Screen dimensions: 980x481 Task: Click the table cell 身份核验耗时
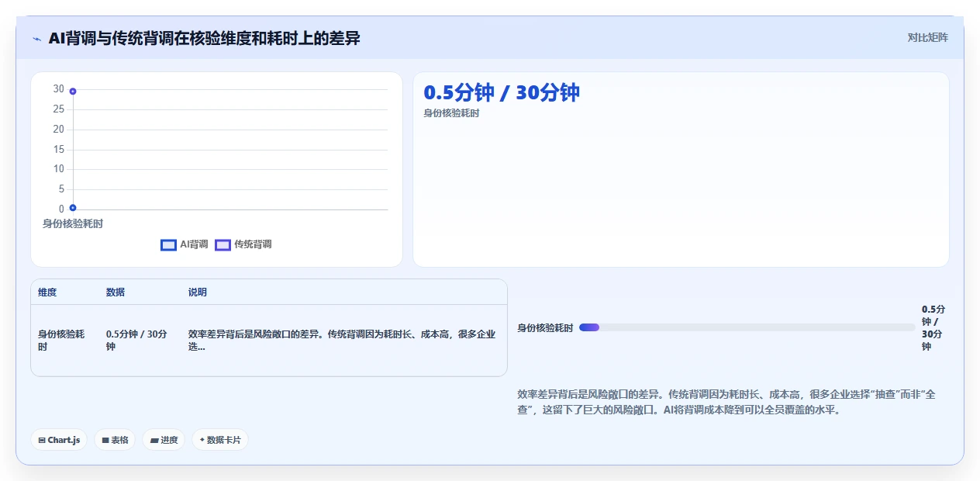(61, 341)
